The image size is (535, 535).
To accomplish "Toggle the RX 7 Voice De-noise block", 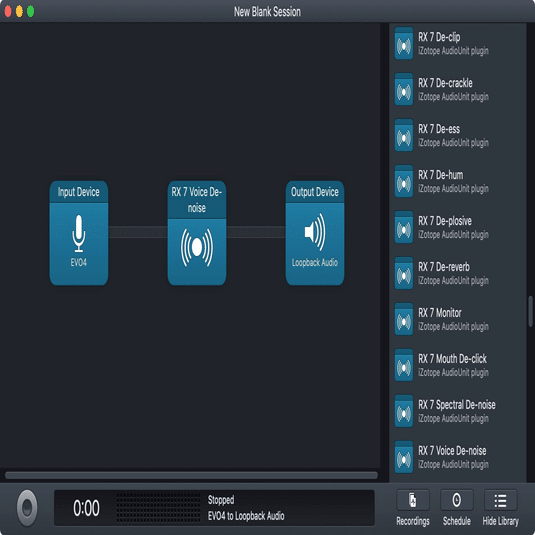I will (x=197, y=233).
